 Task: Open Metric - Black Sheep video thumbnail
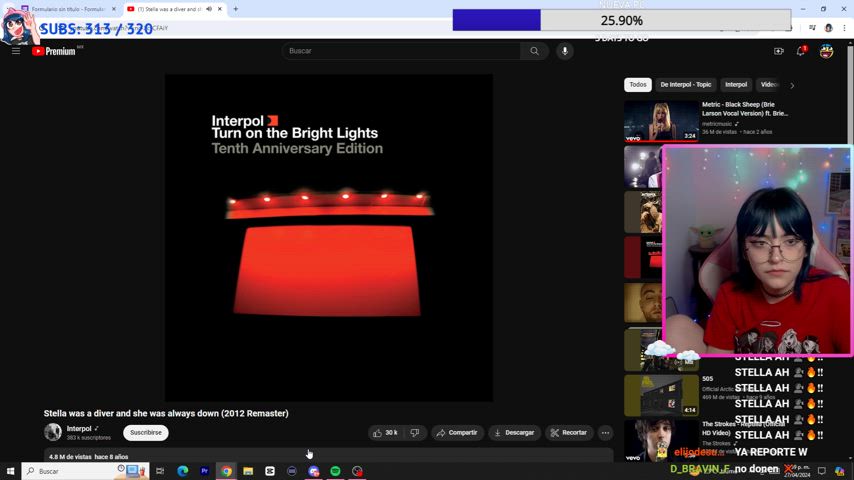tap(661, 120)
